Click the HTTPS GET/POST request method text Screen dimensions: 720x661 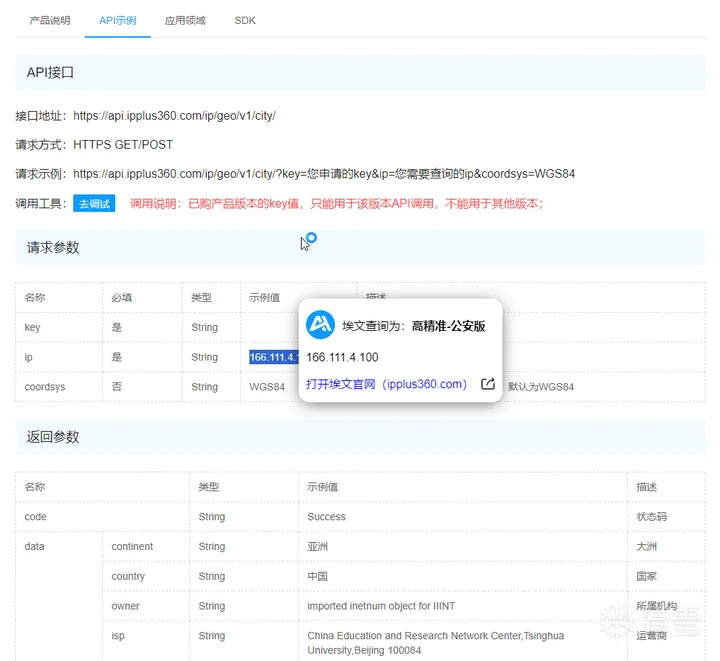123,145
